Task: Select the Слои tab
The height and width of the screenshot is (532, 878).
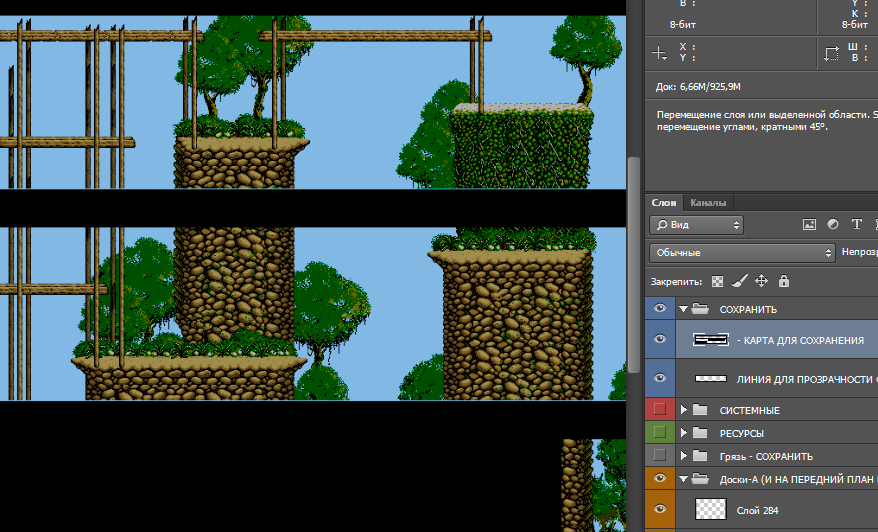Action: coord(664,202)
